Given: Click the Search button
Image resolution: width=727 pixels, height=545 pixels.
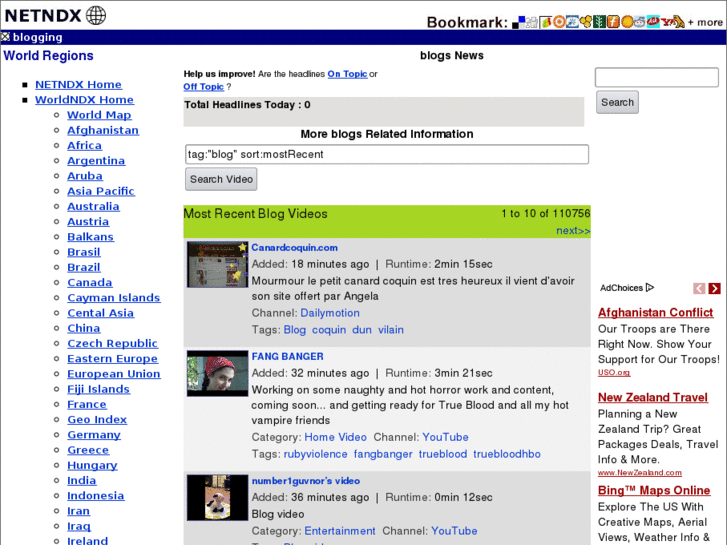Looking at the screenshot, I should pos(617,102).
